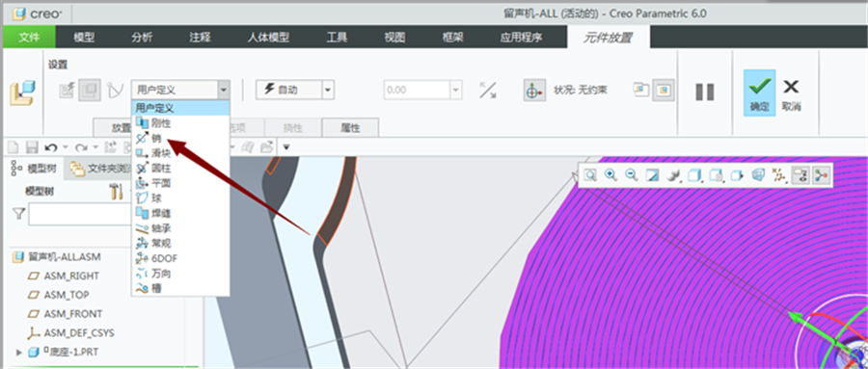Pause the component placement tool
Image resolution: width=868 pixels, height=369 pixels.
[x=704, y=92]
